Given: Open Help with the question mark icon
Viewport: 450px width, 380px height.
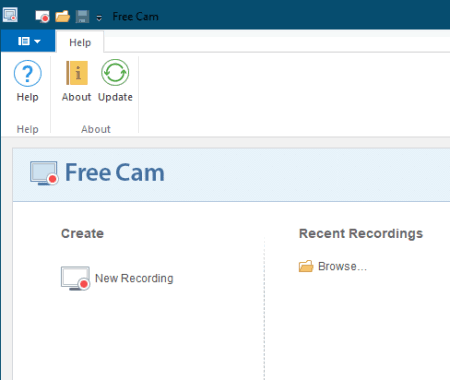Looking at the screenshot, I should [28, 81].
